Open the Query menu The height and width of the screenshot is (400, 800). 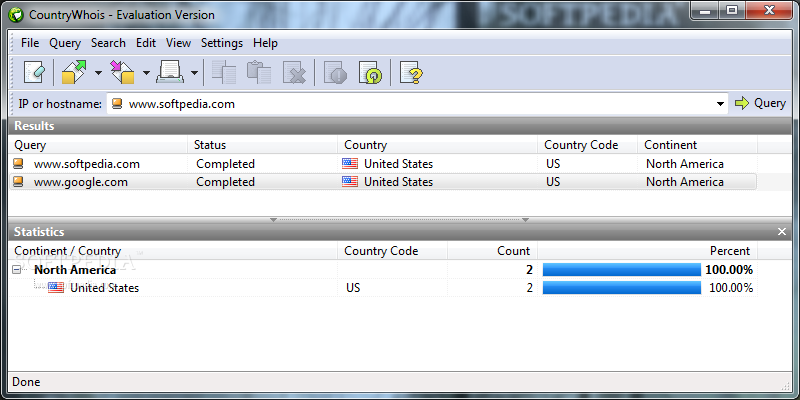click(65, 43)
